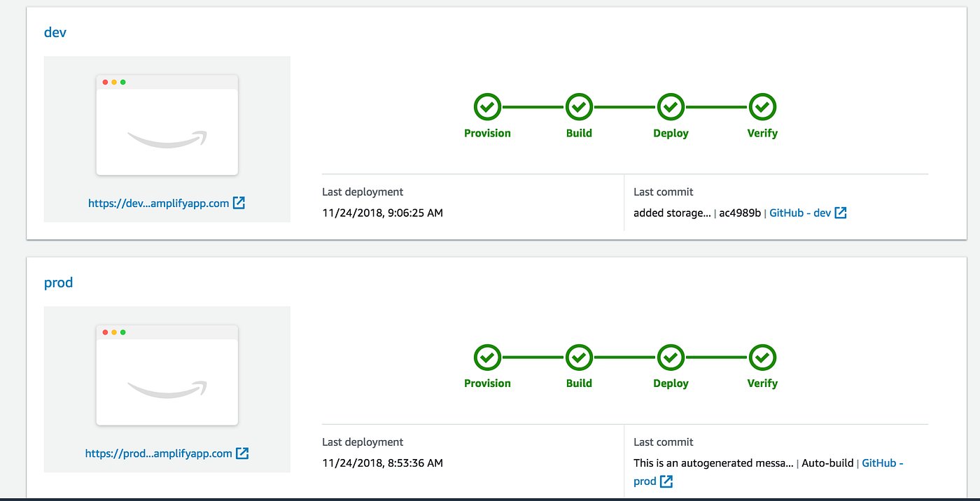Click the Verify checkmark on prod pipeline
Image resolution: width=980 pixels, height=501 pixels.
pyautogui.click(x=762, y=357)
